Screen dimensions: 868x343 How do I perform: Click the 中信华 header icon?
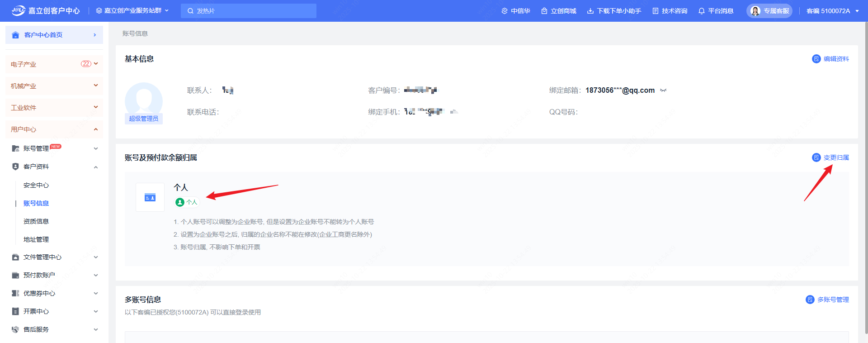[505, 11]
